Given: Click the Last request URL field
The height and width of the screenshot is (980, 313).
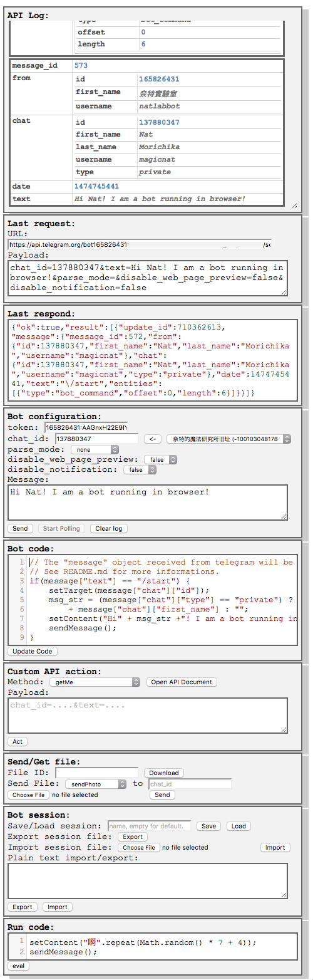Looking at the screenshot, I should 140,244.
